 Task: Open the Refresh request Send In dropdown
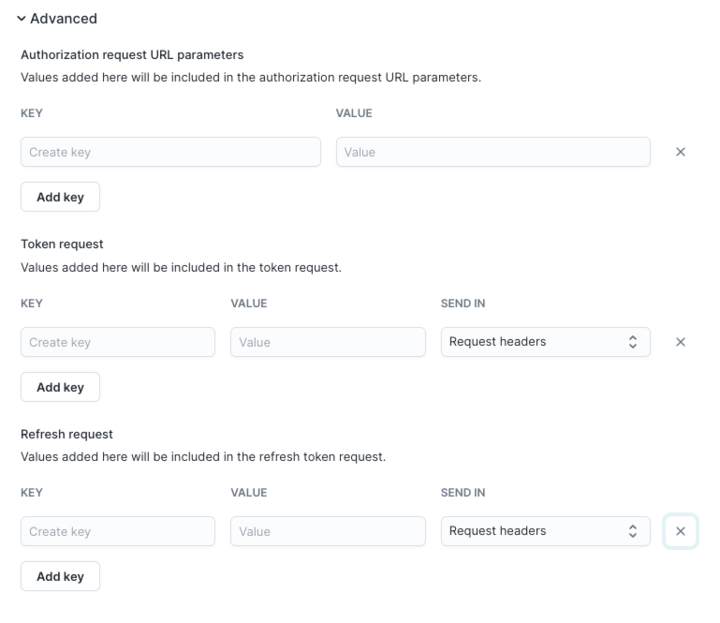tap(545, 531)
